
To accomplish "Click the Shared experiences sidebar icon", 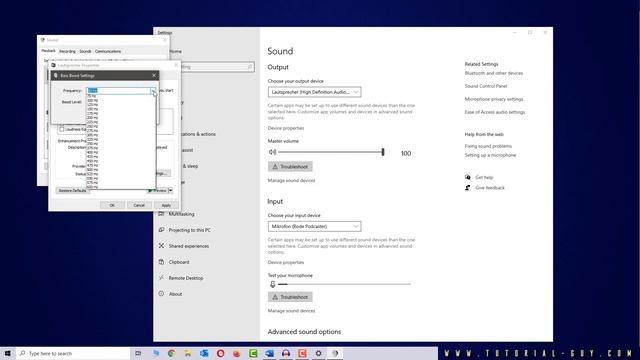I will (161, 246).
